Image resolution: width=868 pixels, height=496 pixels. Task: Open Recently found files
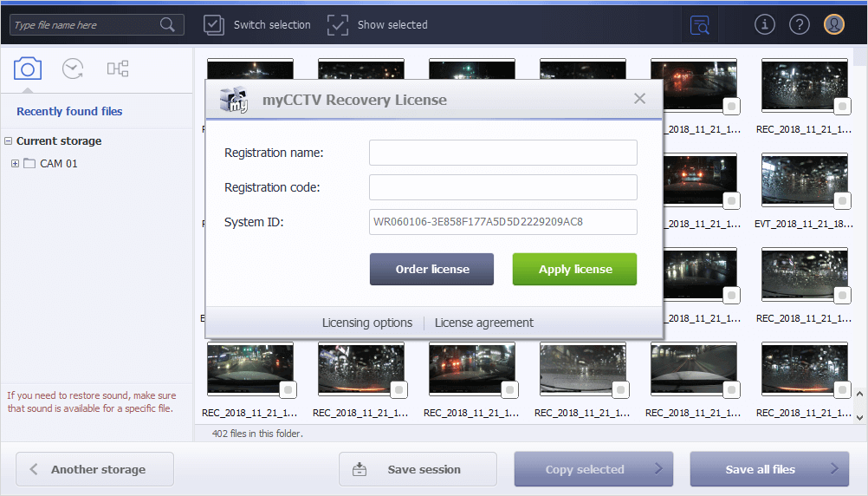69,111
